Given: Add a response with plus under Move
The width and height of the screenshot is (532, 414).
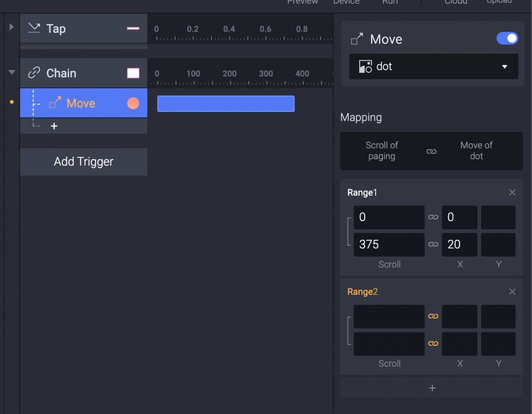Looking at the screenshot, I should 54,126.
